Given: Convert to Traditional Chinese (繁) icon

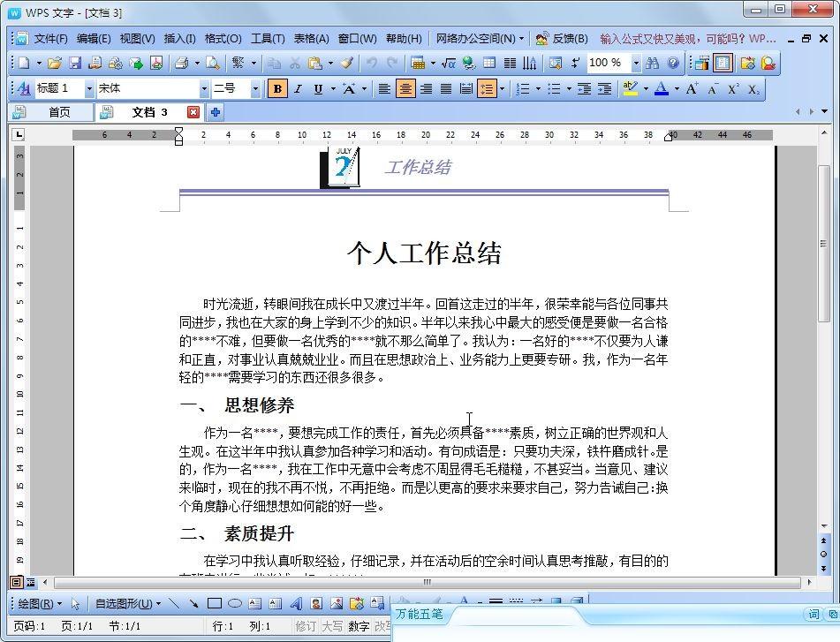Looking at the screenshot, I should click(x=238, y=64).
